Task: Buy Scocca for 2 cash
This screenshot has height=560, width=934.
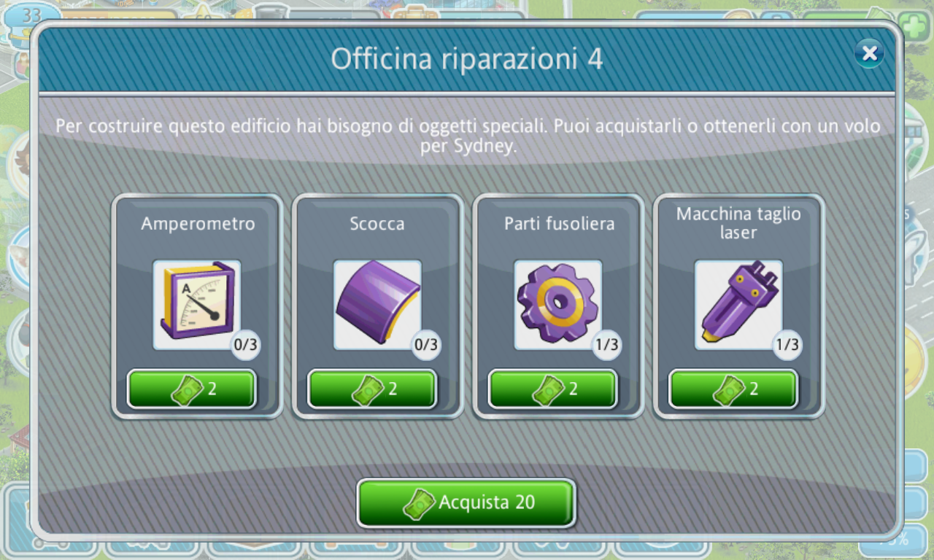Action: (x=372, y=389)
